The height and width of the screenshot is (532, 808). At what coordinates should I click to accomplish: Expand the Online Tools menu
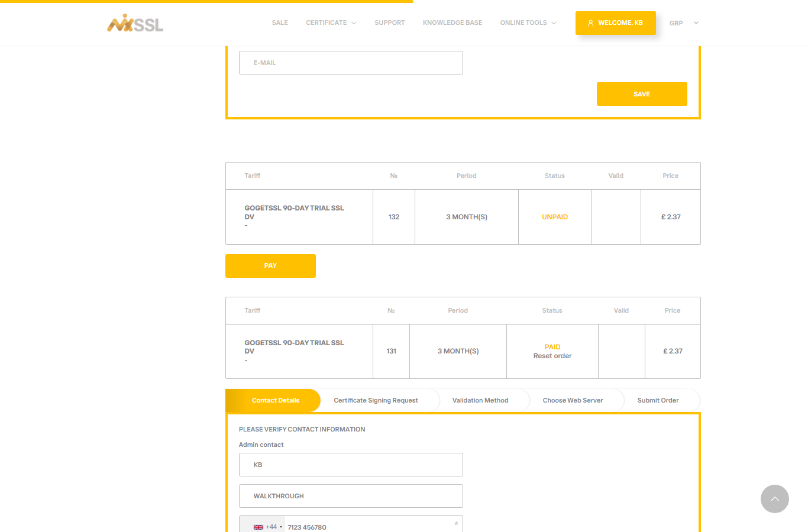[x=528, y=23]
